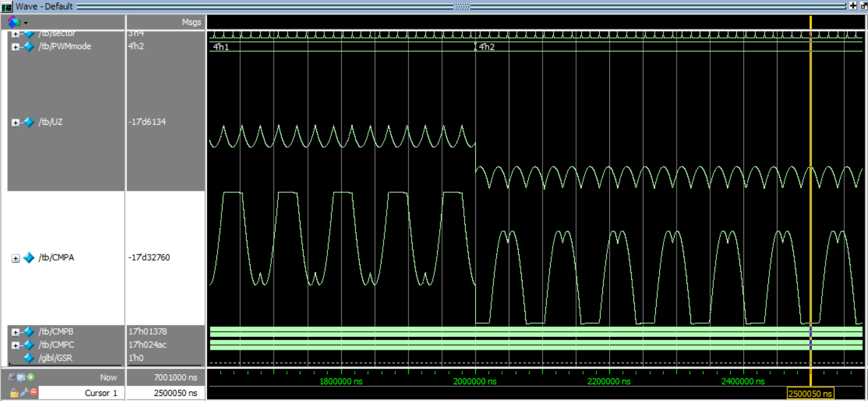Expand the /tb/CMPA signal bus

[16, 258]
